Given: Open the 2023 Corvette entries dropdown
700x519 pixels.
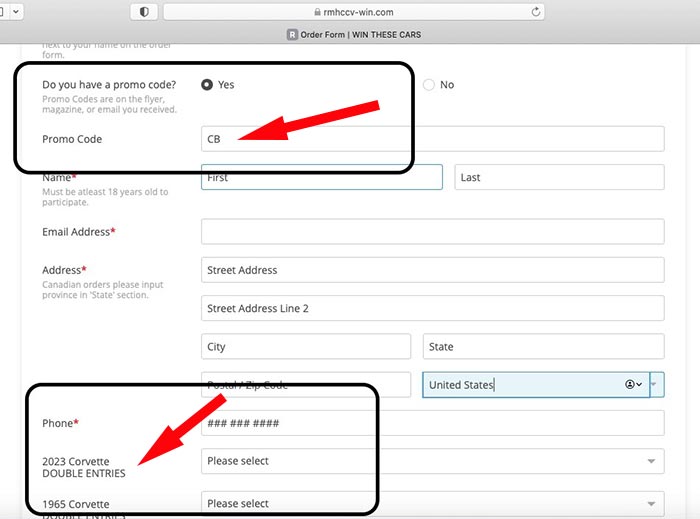Looking at the screenshot, I should coord(433,461).
